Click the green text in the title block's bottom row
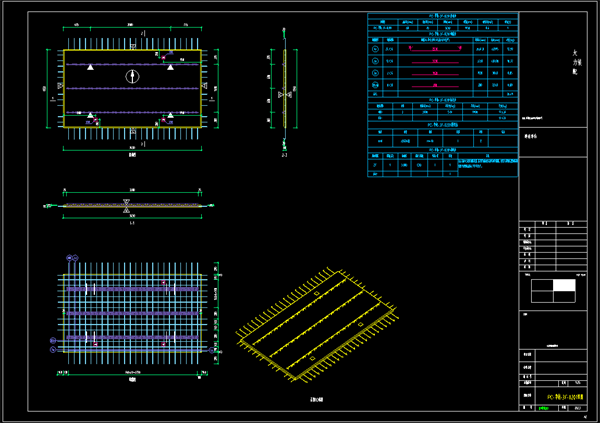 [x=543, y=408]
